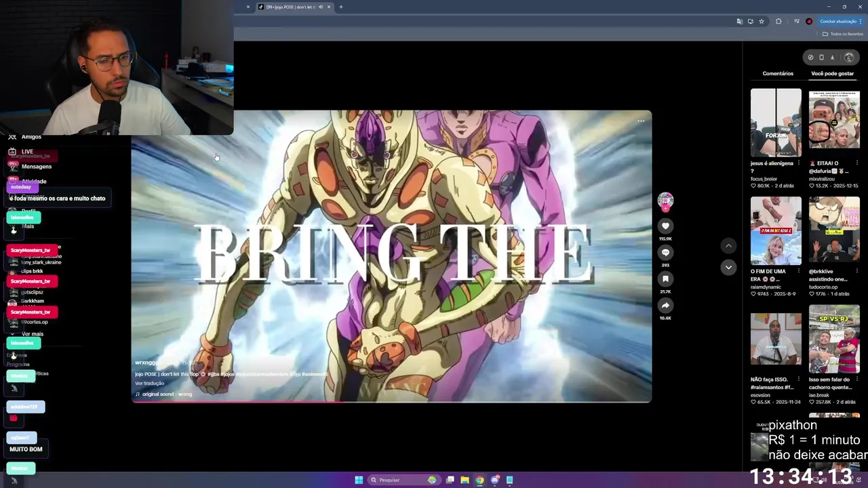
Task: Go to next video with down arrow
Action: [x=728, y=267]
